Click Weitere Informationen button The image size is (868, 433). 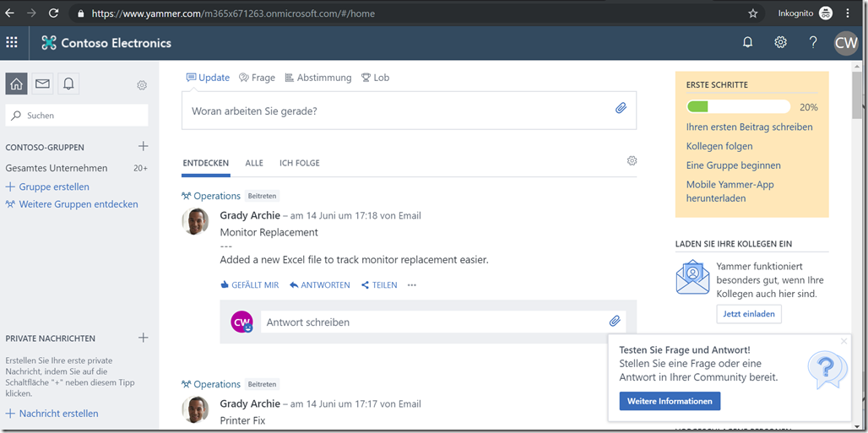coord(670,401)
